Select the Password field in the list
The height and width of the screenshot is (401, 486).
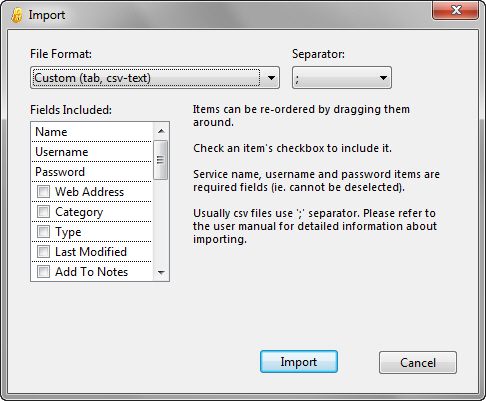(x=92, y=172)
